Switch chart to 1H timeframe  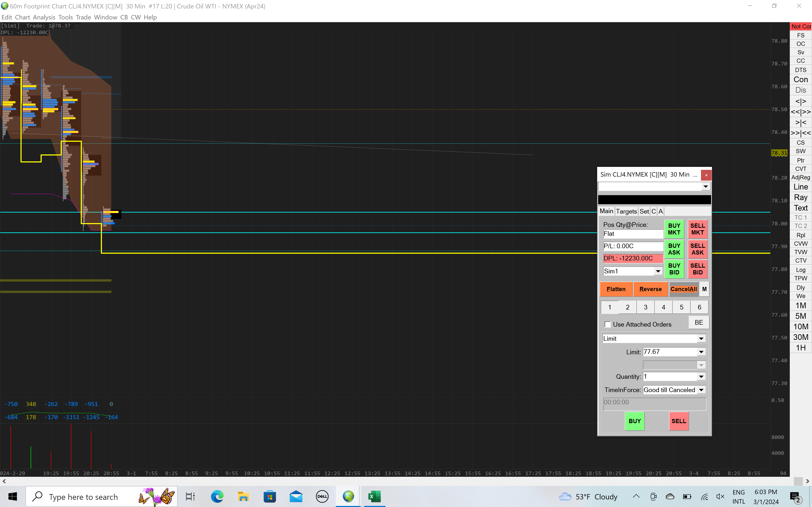point(800,348)
